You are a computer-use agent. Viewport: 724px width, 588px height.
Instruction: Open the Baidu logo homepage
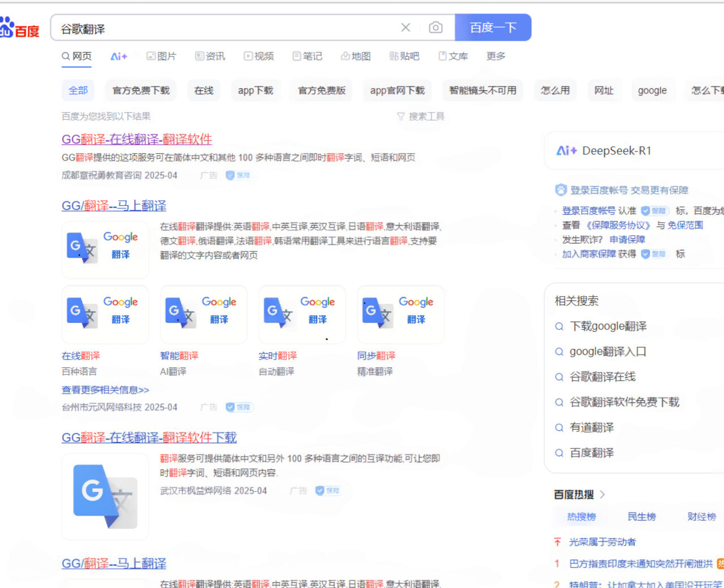coord(20,28)
